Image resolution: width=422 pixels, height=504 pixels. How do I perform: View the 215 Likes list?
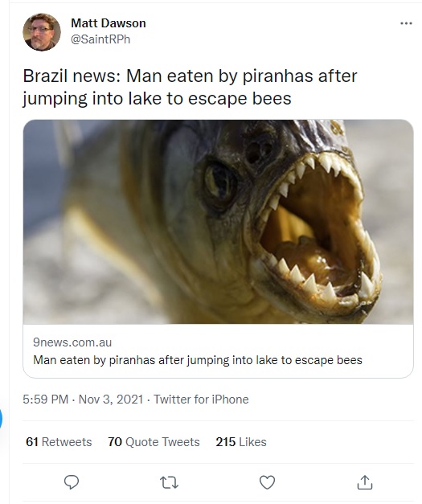click(241, 442)
